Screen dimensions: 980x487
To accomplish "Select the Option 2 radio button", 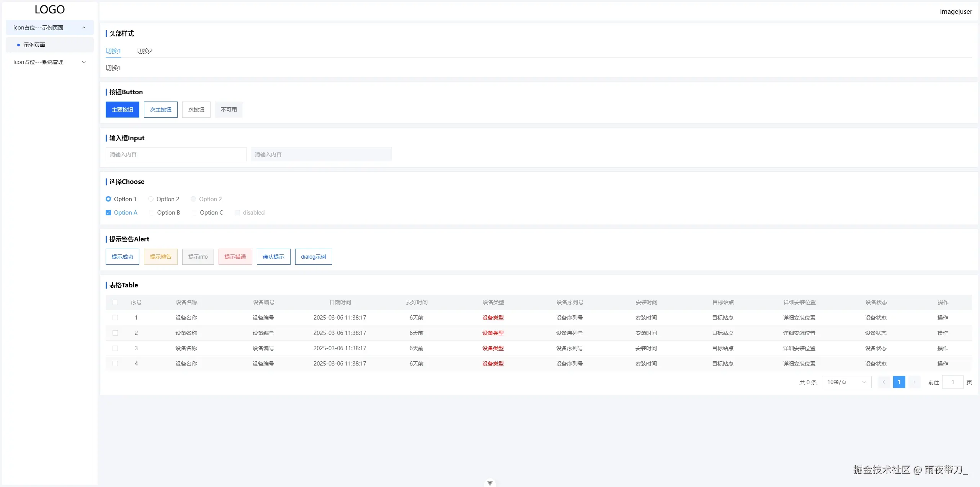I will 151,199.
